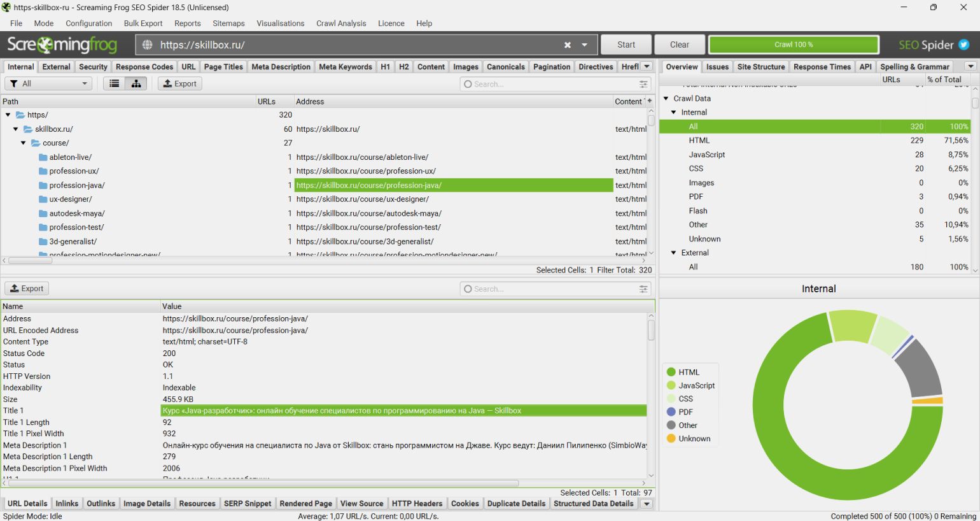Open the File menu

16,24
